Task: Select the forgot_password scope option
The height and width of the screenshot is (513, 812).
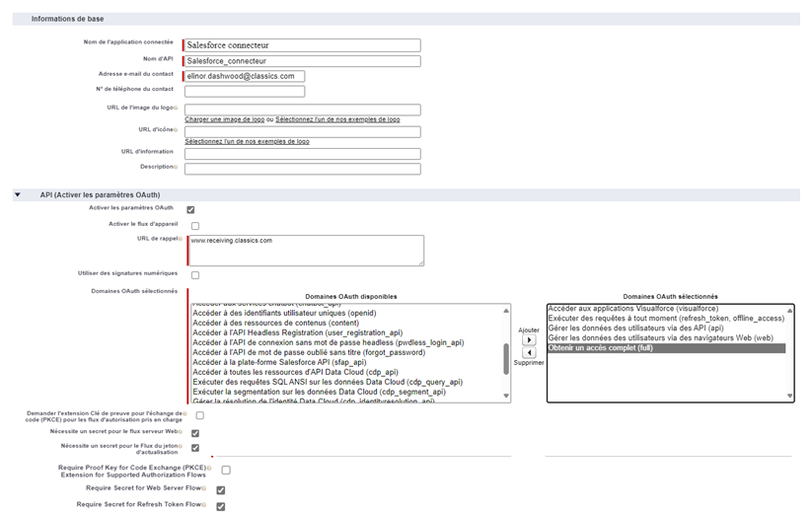Action: [309, 352]
